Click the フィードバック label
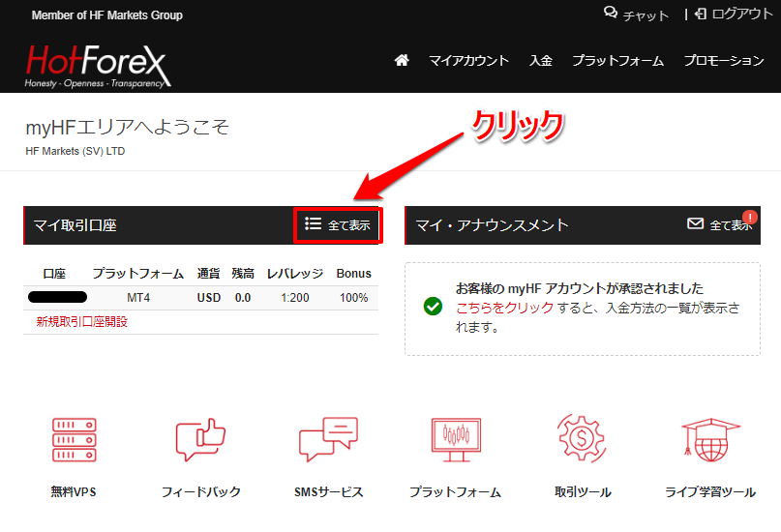The height and width of the screenshot is (532, 781). tap(201, 492)
